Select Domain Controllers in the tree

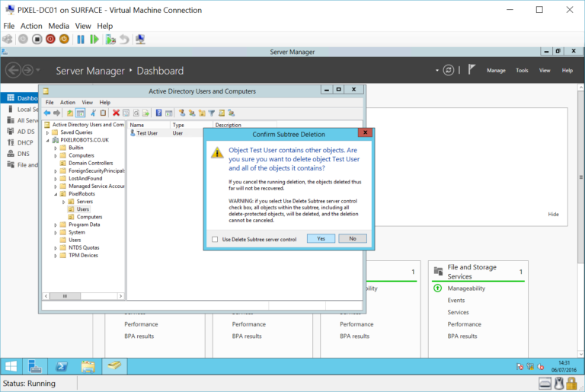[91, 163]
